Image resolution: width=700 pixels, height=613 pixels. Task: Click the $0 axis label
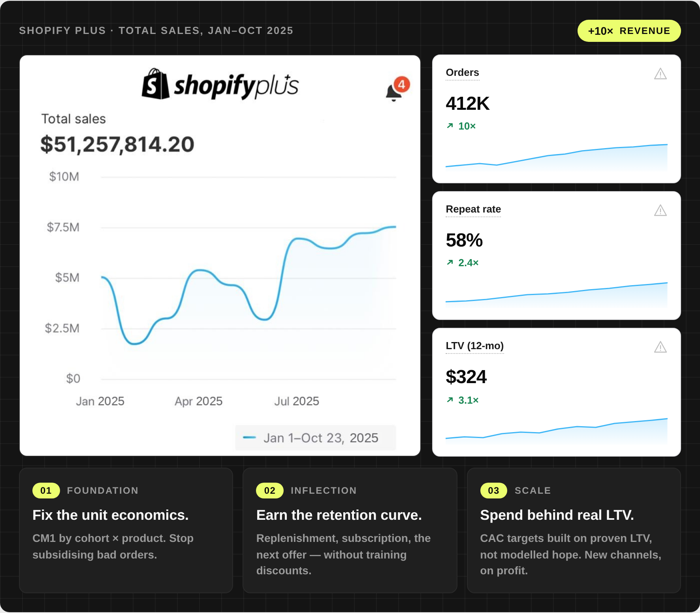tap(73, 379)
